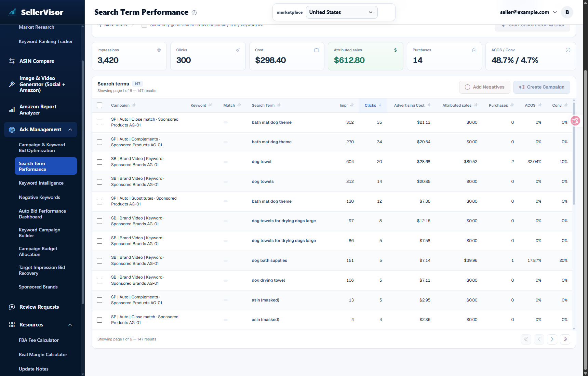Open Campaign & Keyword Bid Optimization
The image size is (588, 376).
point(42,148)
